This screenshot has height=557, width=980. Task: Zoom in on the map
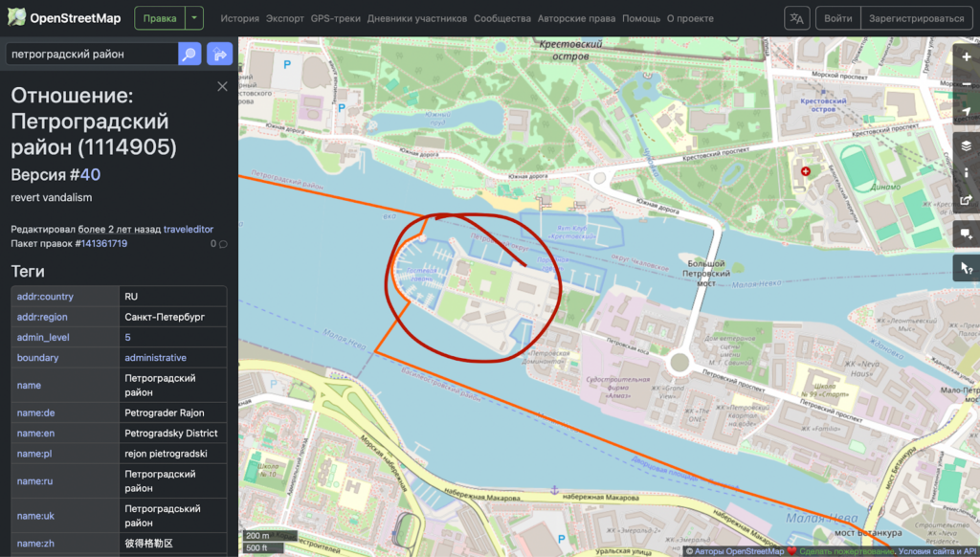966,56
